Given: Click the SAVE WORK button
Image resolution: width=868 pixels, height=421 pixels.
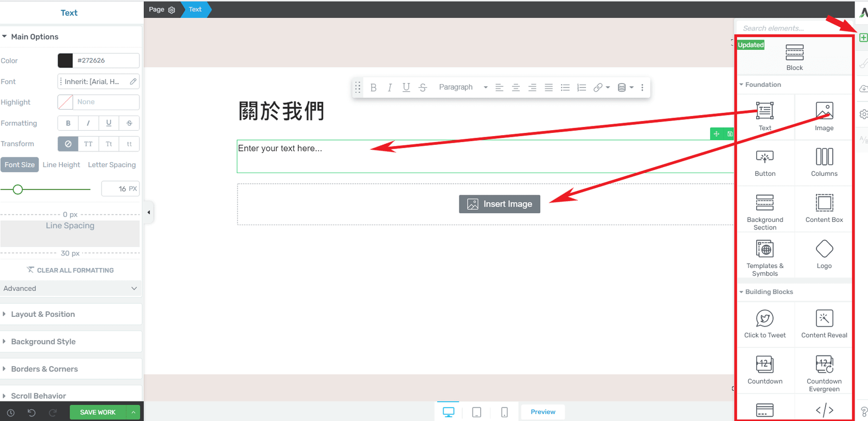Looking at the screenshot, I should [98, 412].
